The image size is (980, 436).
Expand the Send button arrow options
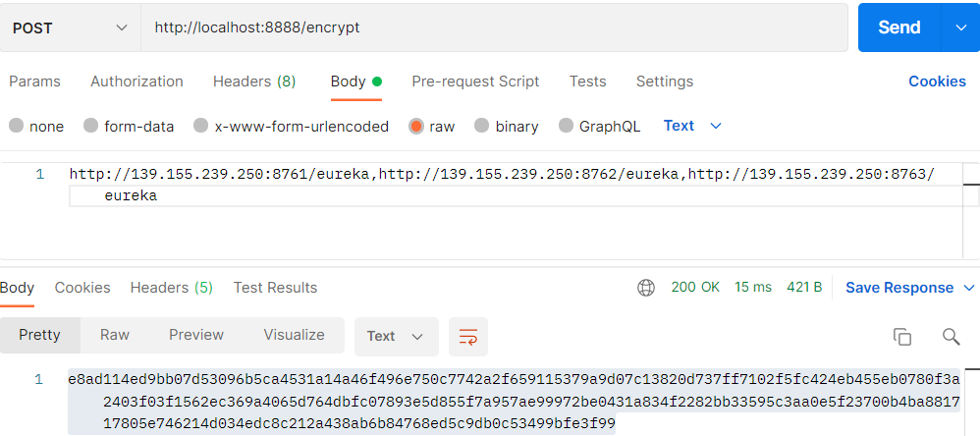(960, 27)
